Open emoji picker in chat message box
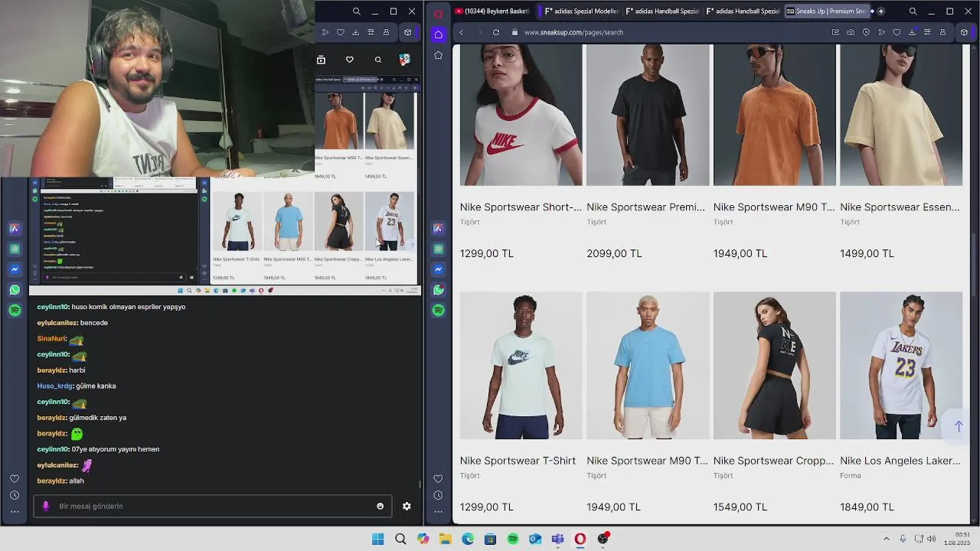This screenshot has height=551, width=980. (380, 506)
